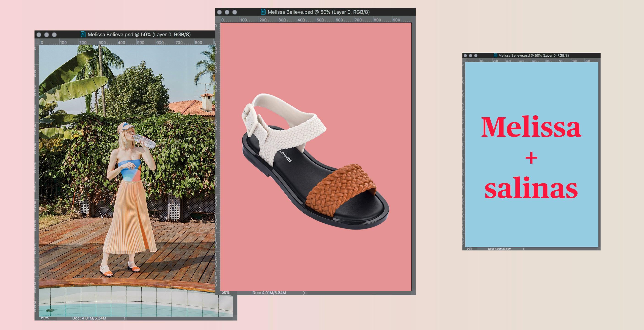Zoom the sandal window with third title button
Viewport: 644px width, 330px height.
[234, 12]
